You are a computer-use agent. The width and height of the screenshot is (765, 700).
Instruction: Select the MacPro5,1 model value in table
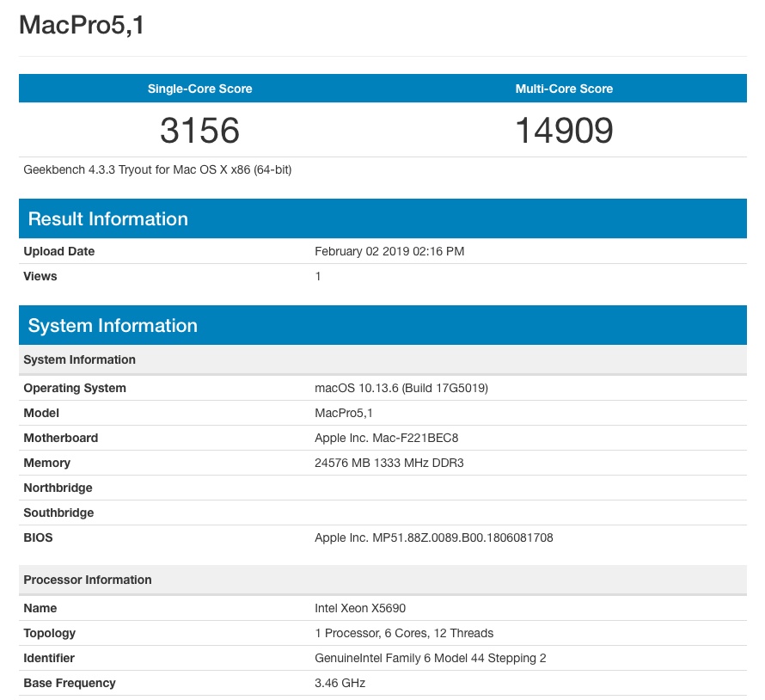(344, 413)
